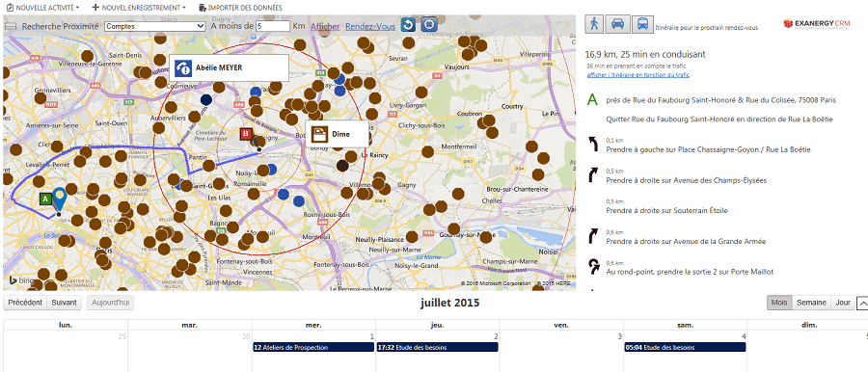The image size is (868, 372).
Task: Switch calendar to Jour view
Action: [x=843, y=303]
